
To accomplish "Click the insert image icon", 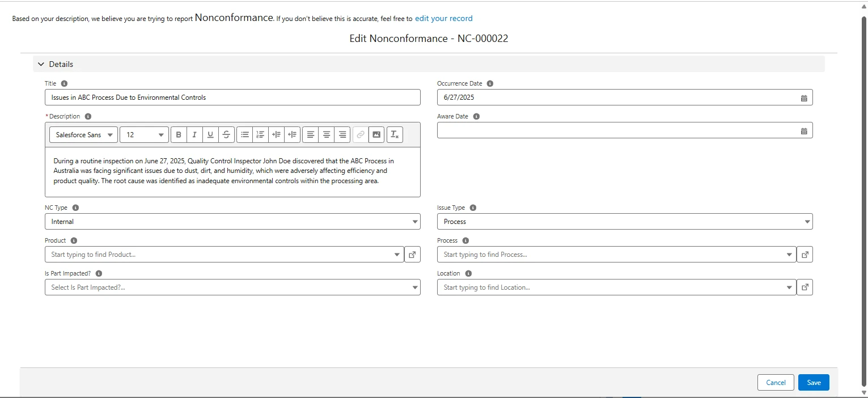I will 376,135.
